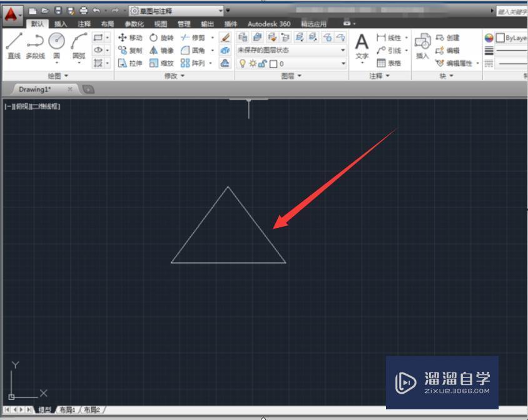
Task: Expand the 绘图 panel dropdown arrow
Action: click(x=66, y=75)
